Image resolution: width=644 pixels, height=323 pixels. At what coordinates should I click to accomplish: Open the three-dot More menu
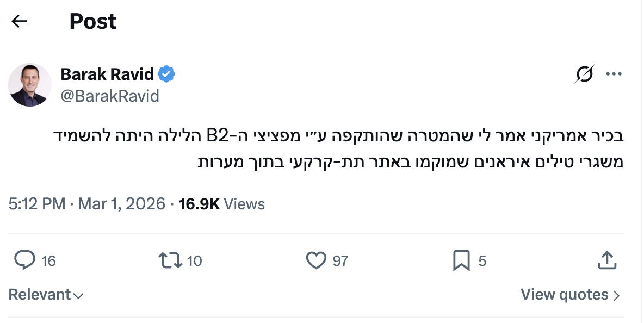point(614,74)
